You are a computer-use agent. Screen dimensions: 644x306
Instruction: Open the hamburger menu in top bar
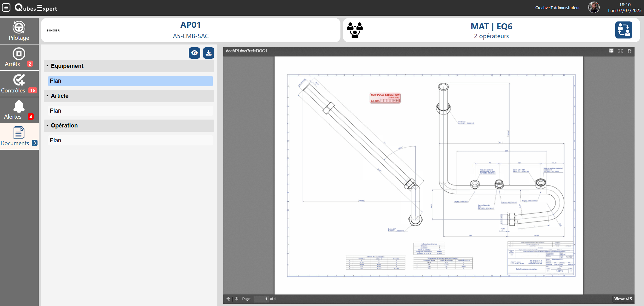tap(6, 7)
